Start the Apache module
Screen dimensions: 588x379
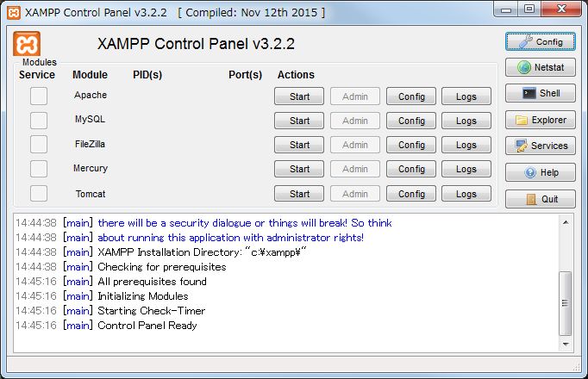coord(299,96)
